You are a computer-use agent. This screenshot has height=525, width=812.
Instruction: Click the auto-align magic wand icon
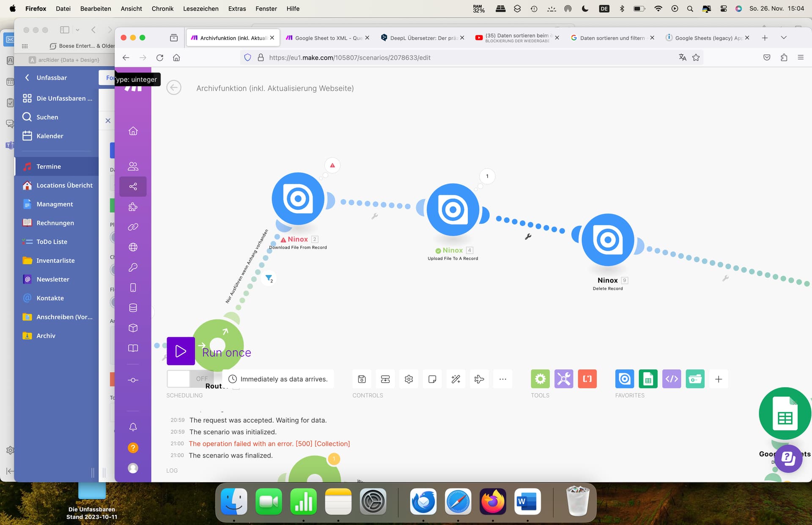455,379
